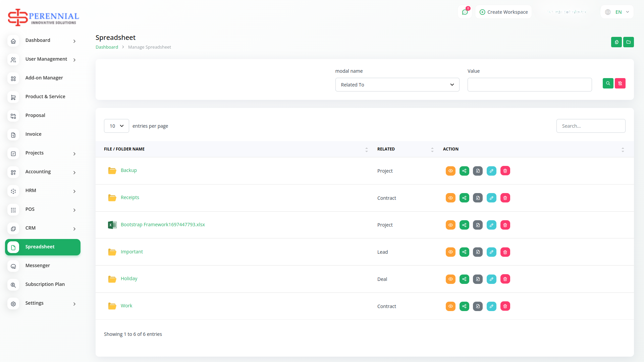Open the chat messages icon in header

pos(465,12)
